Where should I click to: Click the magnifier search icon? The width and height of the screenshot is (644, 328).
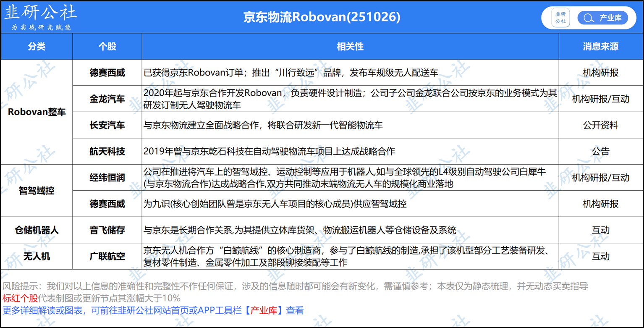[589, 18]
